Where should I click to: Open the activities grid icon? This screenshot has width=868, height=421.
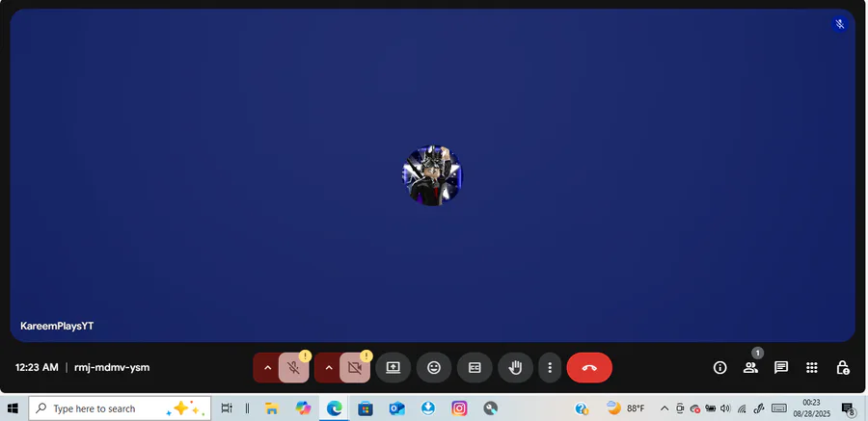(x=811, y=368)
